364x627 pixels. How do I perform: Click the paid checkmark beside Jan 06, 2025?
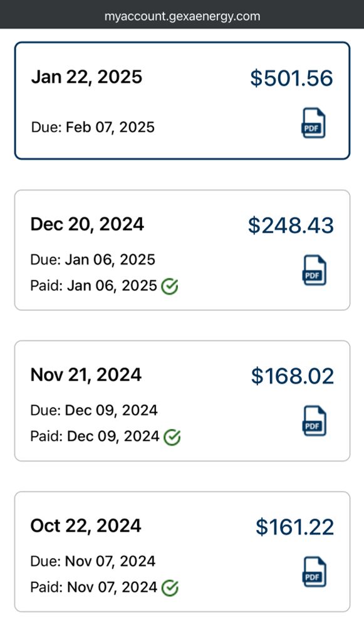tap(170, 287)
